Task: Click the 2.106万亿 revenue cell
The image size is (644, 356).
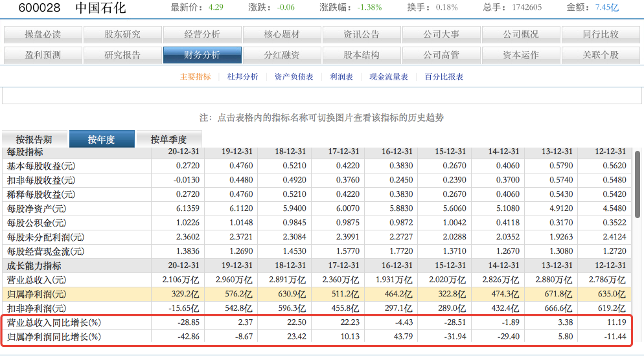Action: pos(181,280)
